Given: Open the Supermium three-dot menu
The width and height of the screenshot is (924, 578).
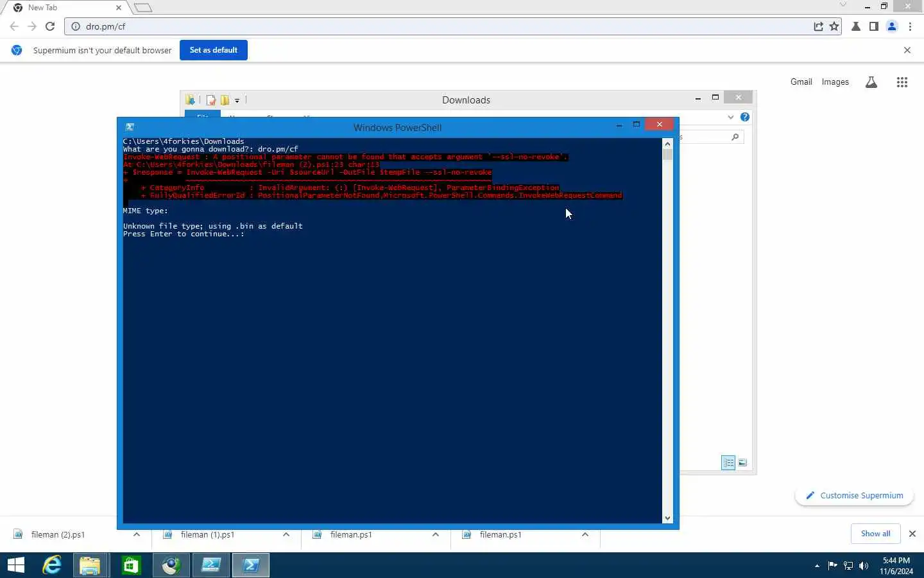Looking at the screenshot, I should 911,26.
